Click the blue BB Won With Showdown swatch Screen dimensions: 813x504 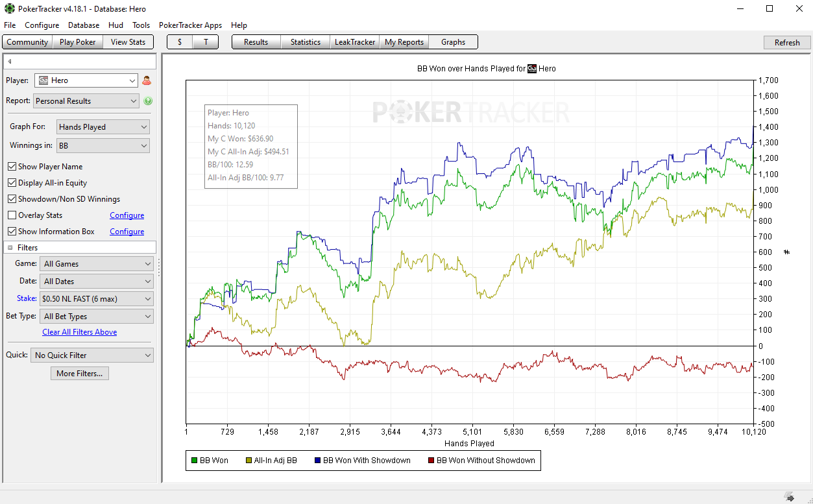click(317, 461)
